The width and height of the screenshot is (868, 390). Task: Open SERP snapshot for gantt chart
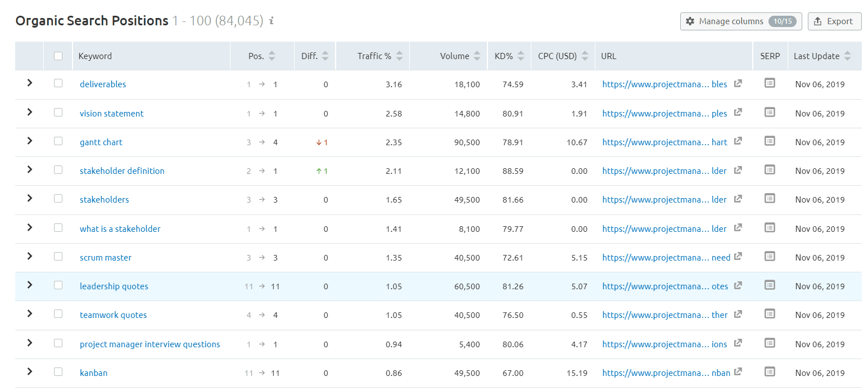tap(770, 141)
